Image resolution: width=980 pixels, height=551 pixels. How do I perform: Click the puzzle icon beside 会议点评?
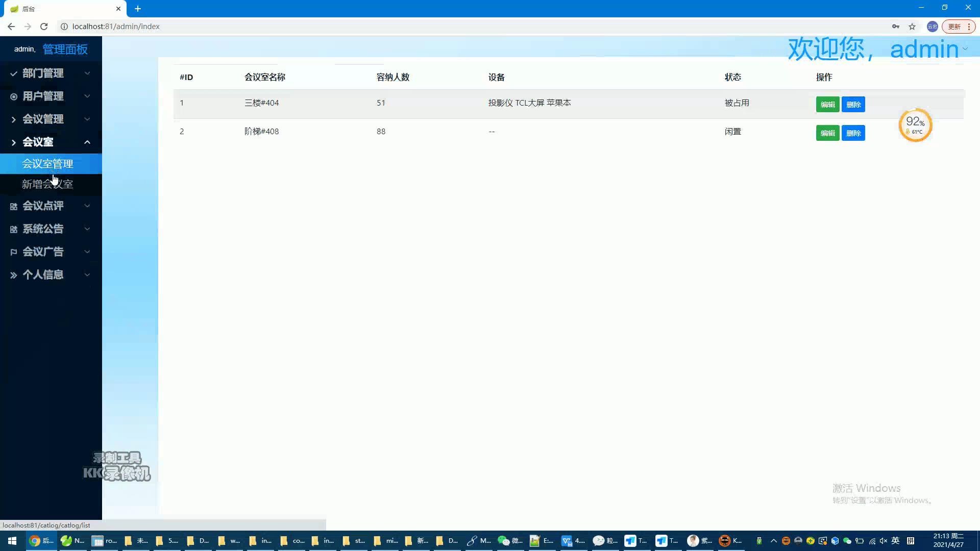coord(14,206)
